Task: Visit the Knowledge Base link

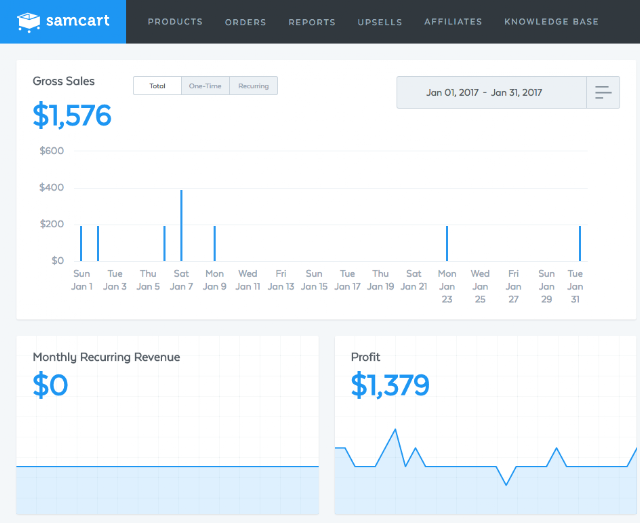Action: 551,22
